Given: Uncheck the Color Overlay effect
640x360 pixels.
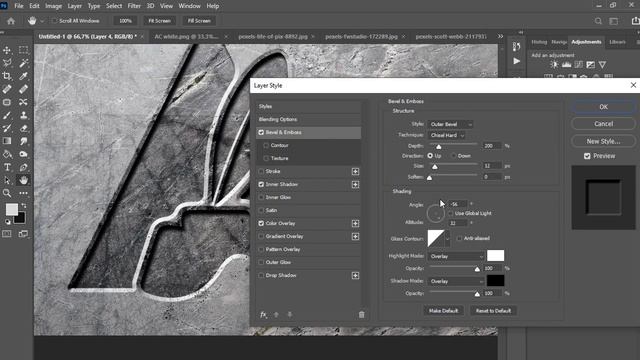Looking at the screenshot, I should click(261, 223).
